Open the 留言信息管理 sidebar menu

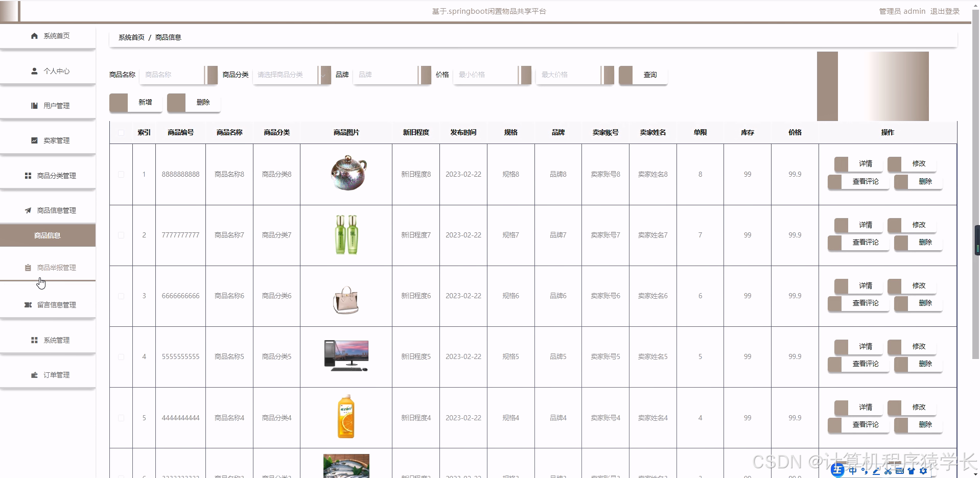[48, 305]
